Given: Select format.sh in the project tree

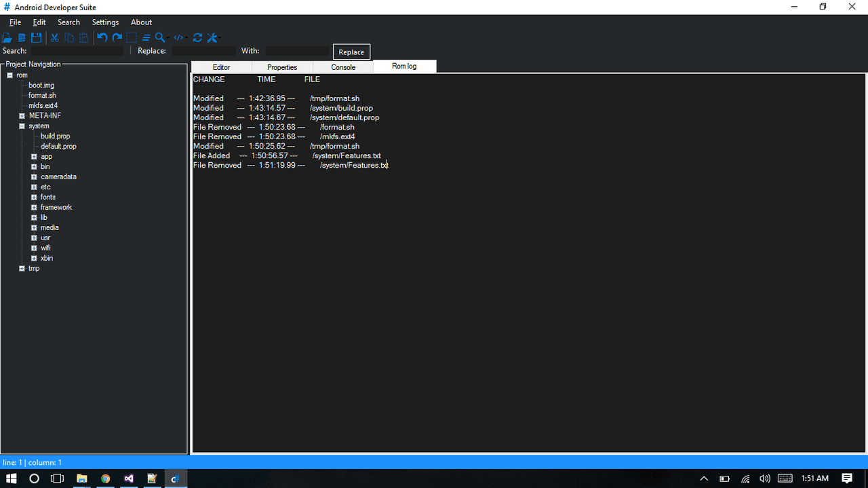Looking at the screenshot, I should (42, 96).
